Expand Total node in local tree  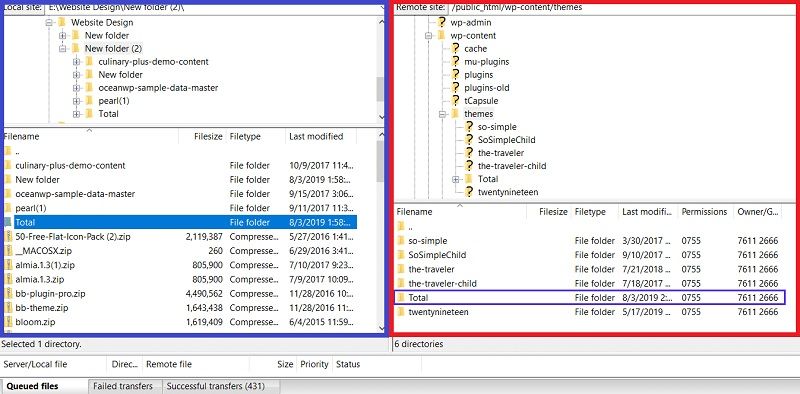pos(77,114)
